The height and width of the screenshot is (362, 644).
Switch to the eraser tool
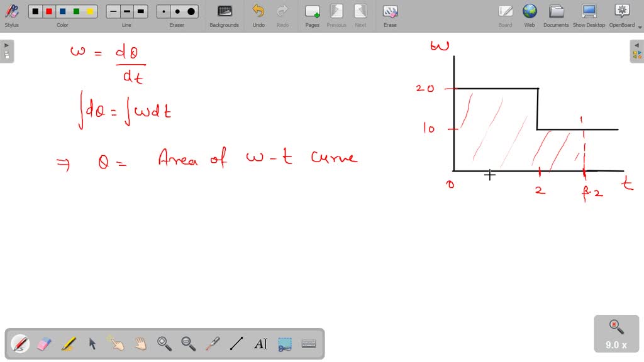[43, 344]
